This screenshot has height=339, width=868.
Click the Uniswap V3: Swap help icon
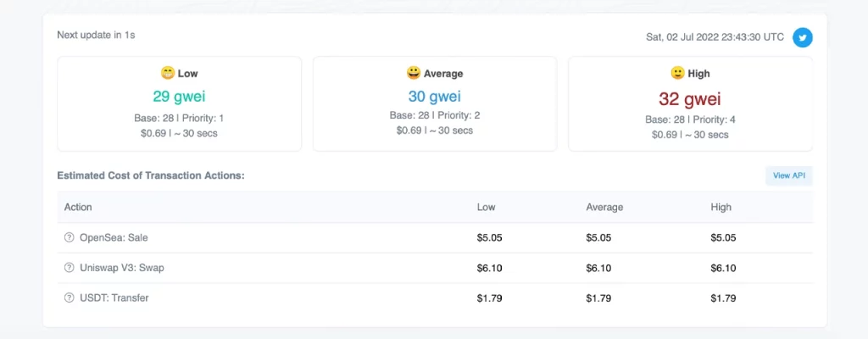pos(70,268)
